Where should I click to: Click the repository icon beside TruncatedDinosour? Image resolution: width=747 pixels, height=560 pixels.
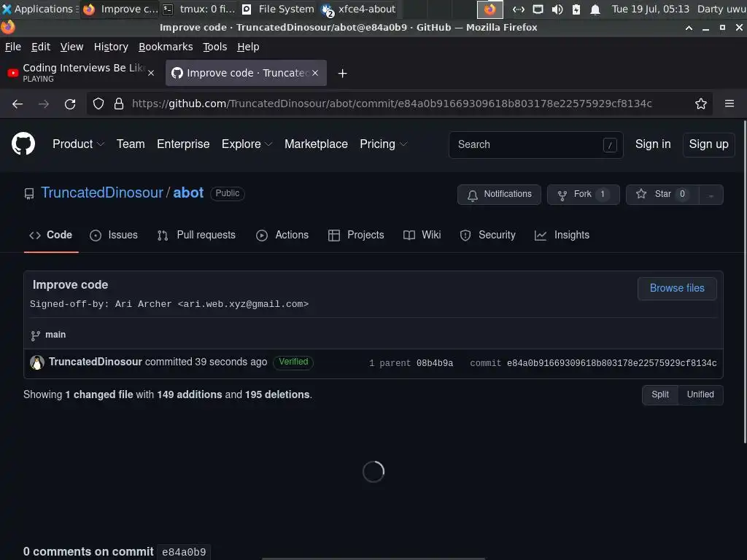tap(29, 194)
